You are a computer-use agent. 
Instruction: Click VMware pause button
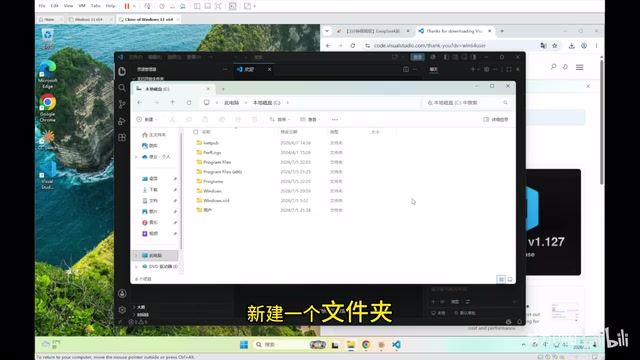pyautogui.click(x=127, y=6)
